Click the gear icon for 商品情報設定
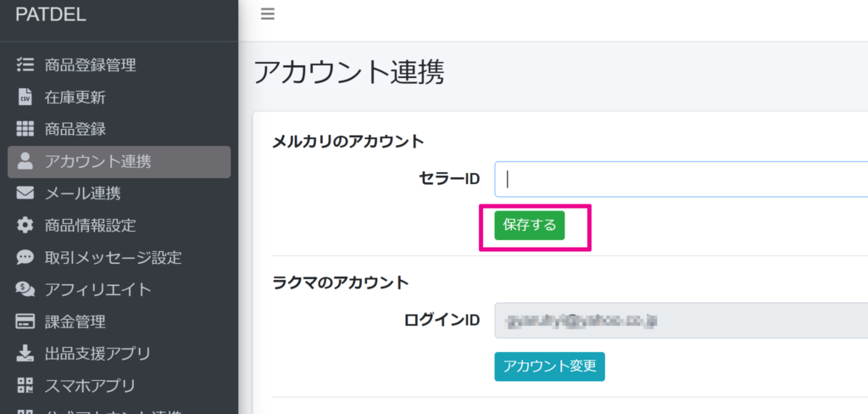The image size is (868, 414). pos(25,226)
